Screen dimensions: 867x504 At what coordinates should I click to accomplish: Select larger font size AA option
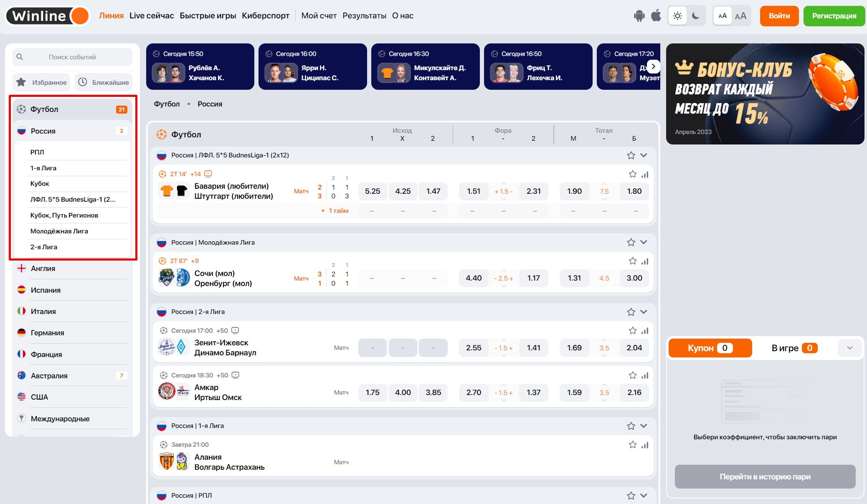[740, 16]
